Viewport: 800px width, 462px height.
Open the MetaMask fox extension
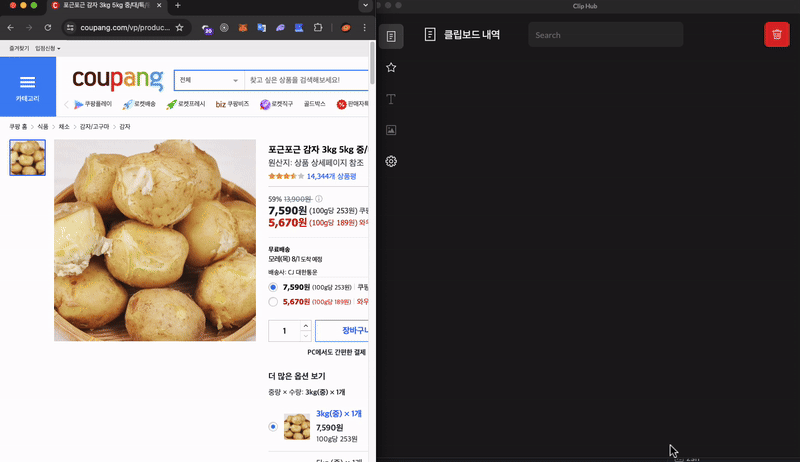click(x=243, y=28)
